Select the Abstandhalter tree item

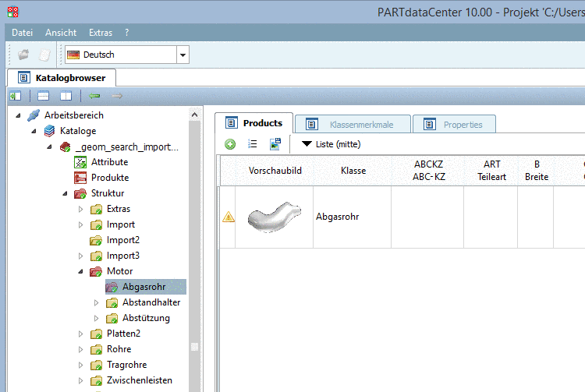tap(151, 302)
